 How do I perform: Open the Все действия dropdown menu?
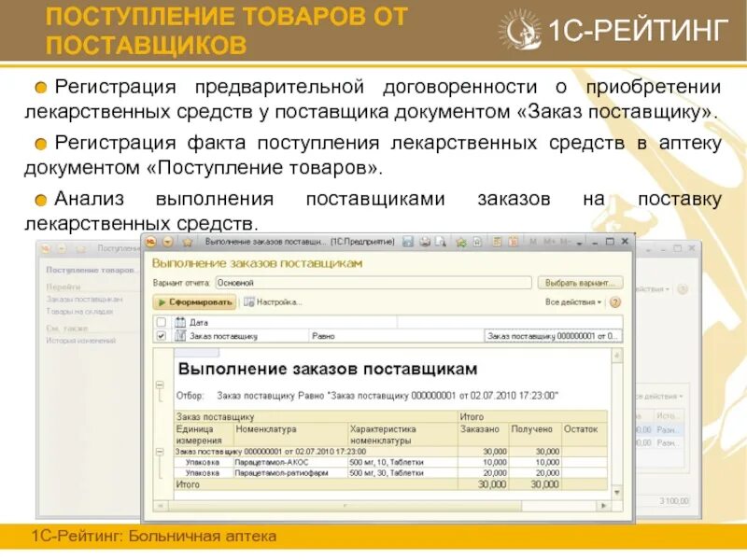(573, 301)
